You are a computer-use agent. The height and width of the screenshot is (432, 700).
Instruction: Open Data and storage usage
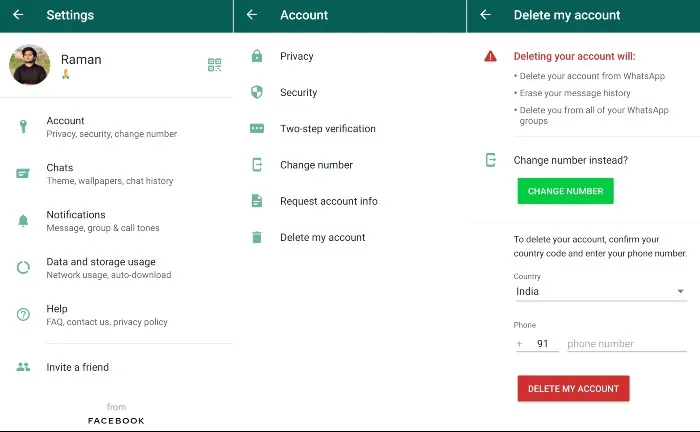[116, 268]
